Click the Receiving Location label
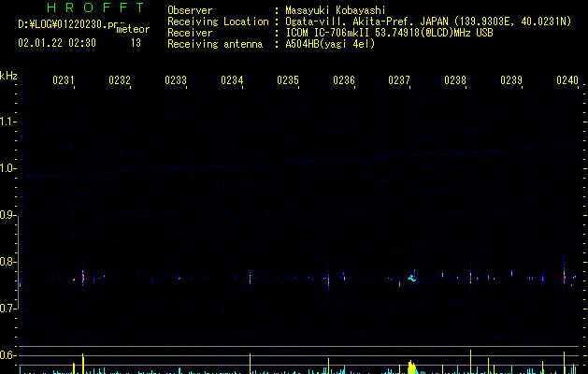This screenshot has height=374, width=588. click(x=218, y=22)
